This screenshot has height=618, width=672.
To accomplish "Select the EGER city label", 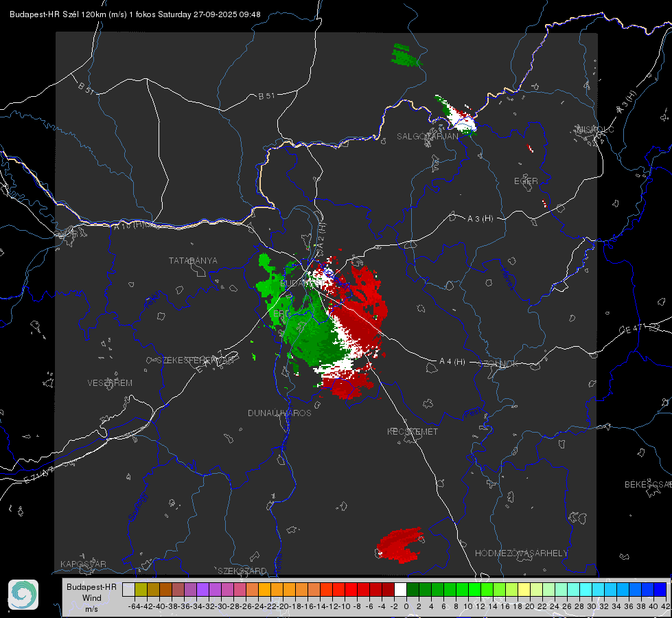I will tap(526, 181).
